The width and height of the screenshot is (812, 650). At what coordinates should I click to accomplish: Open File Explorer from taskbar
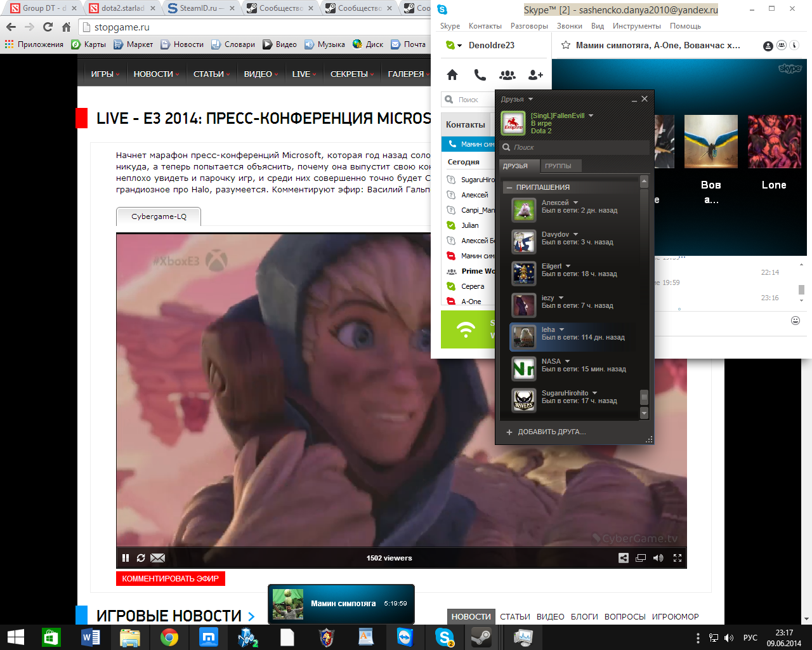pyautogui.click(x=130, y=637)
